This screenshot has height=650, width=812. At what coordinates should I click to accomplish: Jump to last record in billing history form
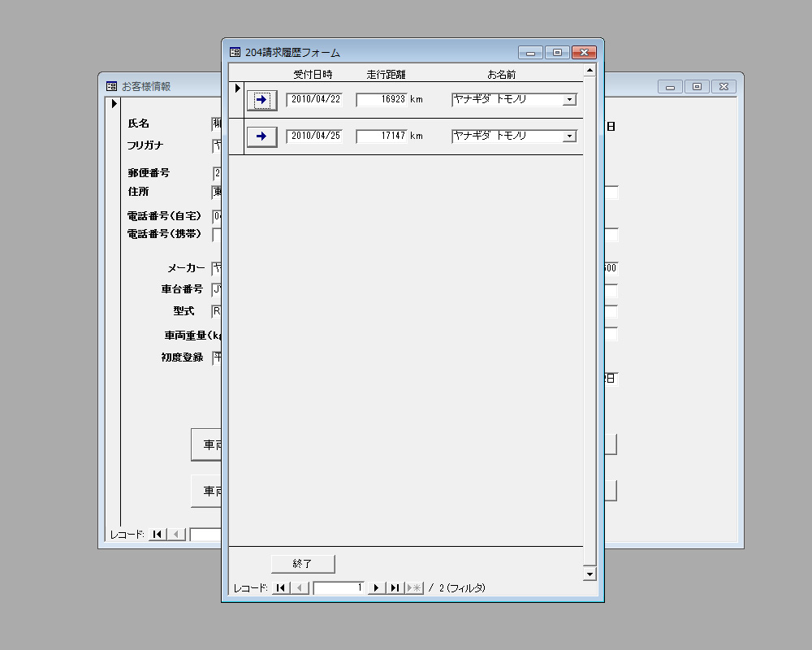tap(395, 587)
